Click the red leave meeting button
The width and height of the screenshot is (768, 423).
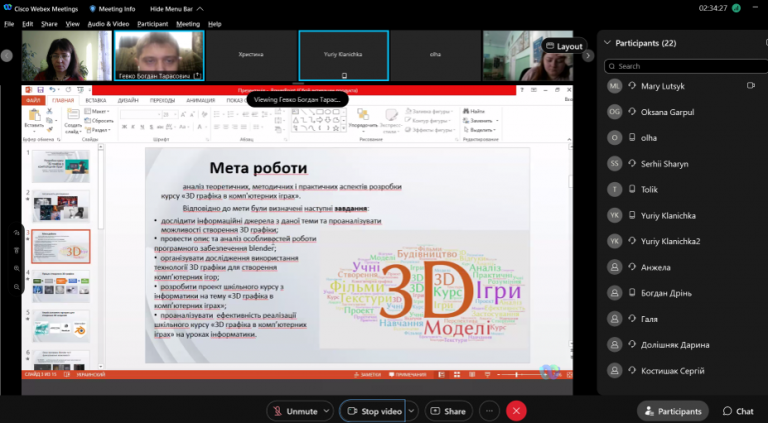516,411
